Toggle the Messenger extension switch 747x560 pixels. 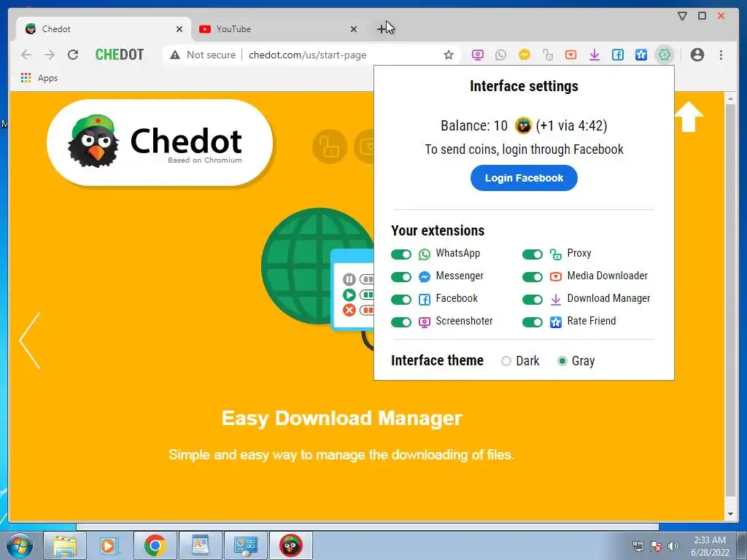tap(400, 276)
